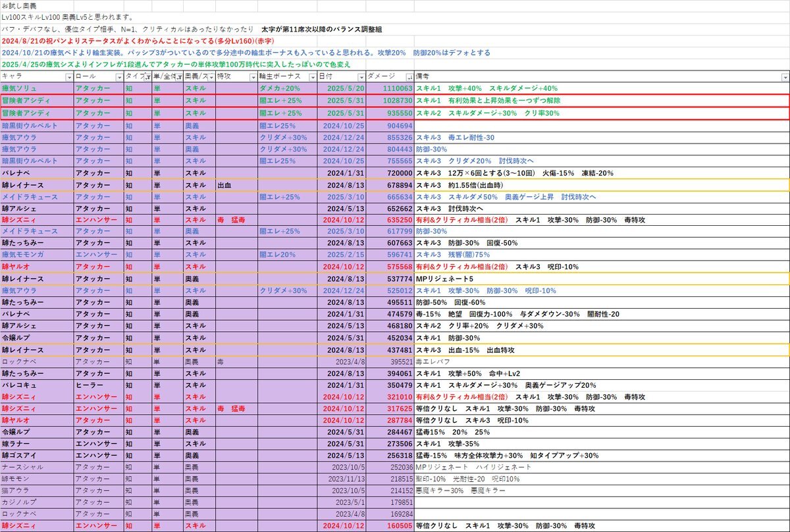Select damage cell 575568
The height and width of the screenshot is (532, 790).
(390, 266)
